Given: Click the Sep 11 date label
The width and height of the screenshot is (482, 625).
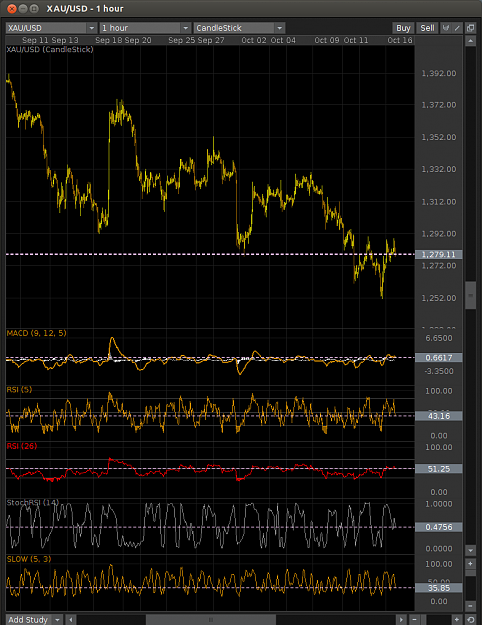Looking at the screenshot, I should coord(35,40).
